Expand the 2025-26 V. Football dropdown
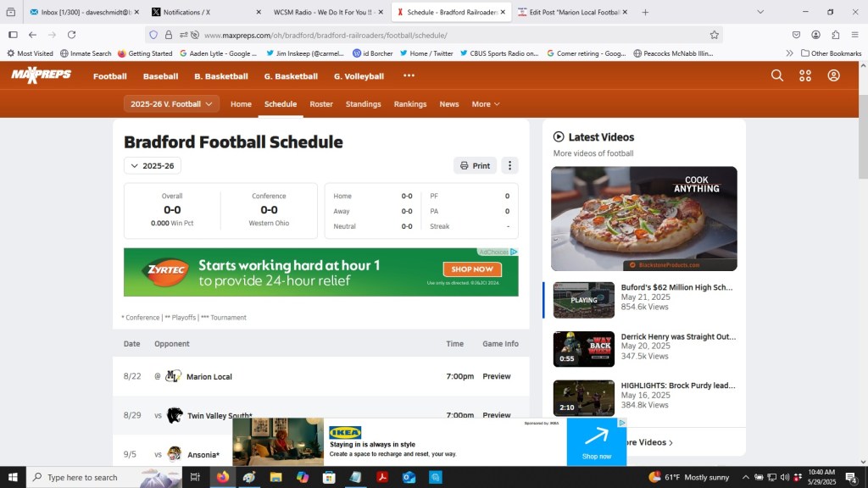Screen dimensions: 868x488 171,104
